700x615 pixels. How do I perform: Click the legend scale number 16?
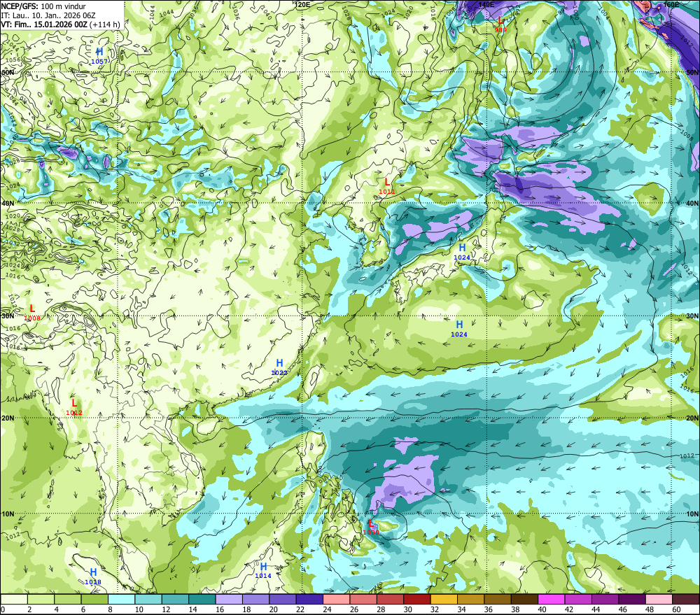point(220,609)
